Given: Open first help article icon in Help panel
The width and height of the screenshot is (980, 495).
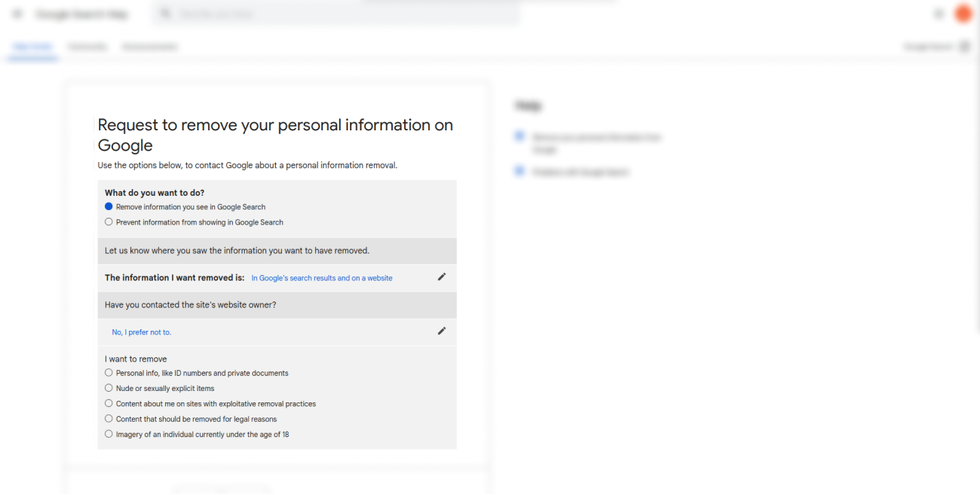Looking at the screenshot, I should 519,136.
